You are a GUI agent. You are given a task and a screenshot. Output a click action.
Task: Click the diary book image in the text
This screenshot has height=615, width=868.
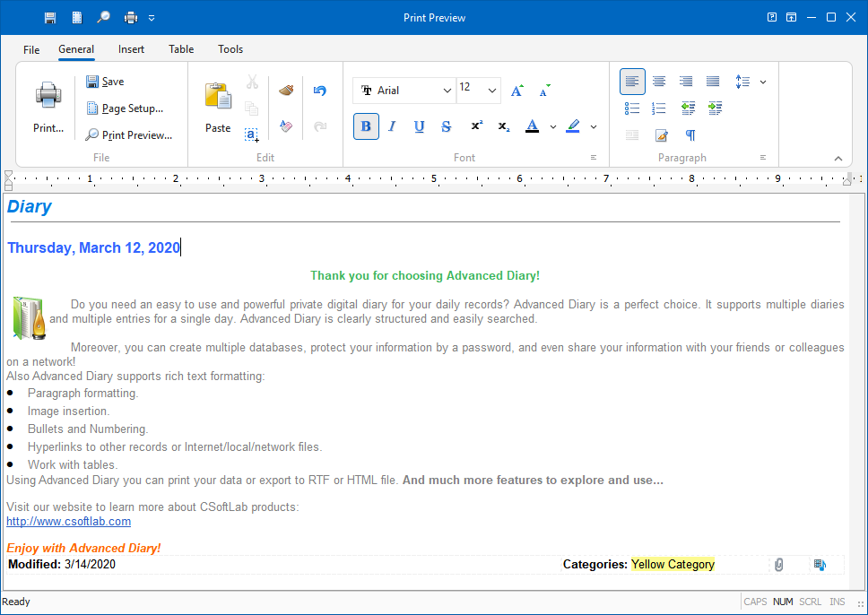pyautogui.click(x=30, y=317)
